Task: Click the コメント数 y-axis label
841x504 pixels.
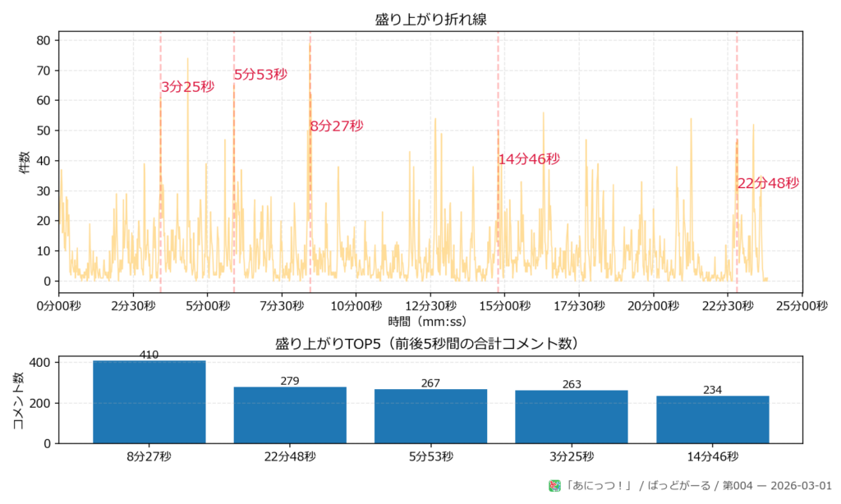Action: coord(19,402)
